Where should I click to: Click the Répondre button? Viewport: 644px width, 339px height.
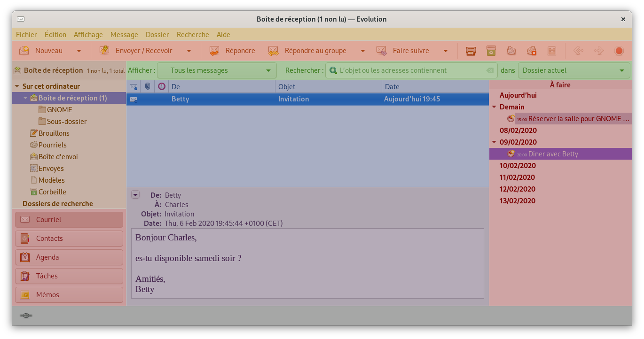pos(233,51)
